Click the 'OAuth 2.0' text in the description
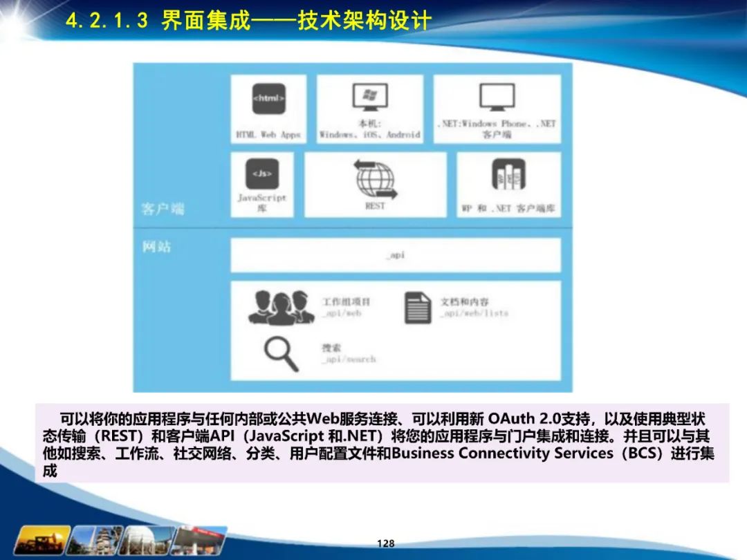747x560 pixels. tap(524, 418)
